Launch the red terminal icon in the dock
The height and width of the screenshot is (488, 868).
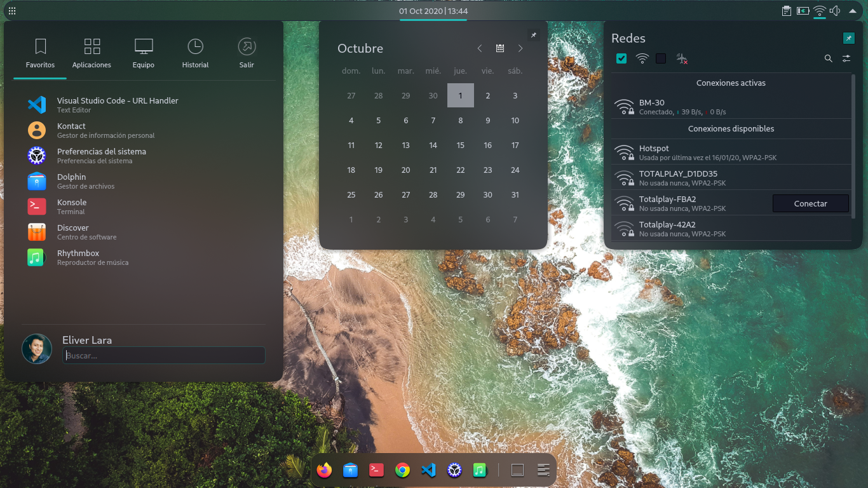[x=376, y=470]
